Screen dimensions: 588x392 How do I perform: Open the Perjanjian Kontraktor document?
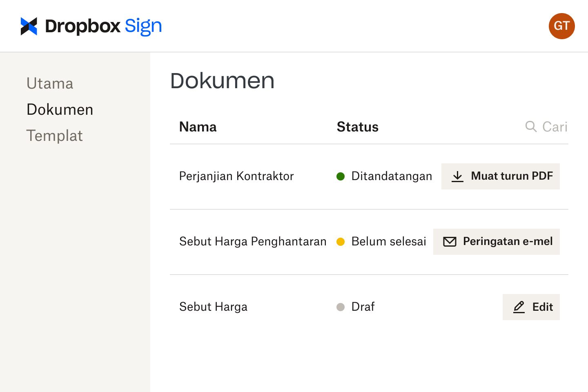pos(236,176)
